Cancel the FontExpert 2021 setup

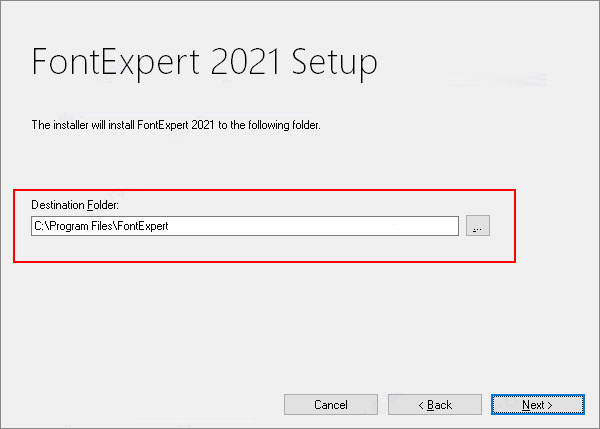click(331, 405)
